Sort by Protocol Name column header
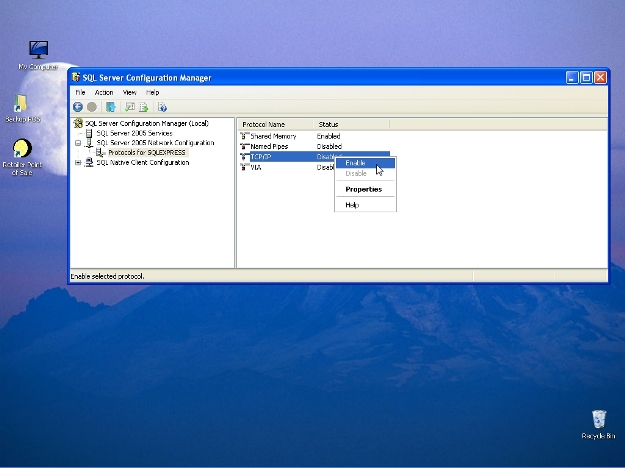 [264, 124]
